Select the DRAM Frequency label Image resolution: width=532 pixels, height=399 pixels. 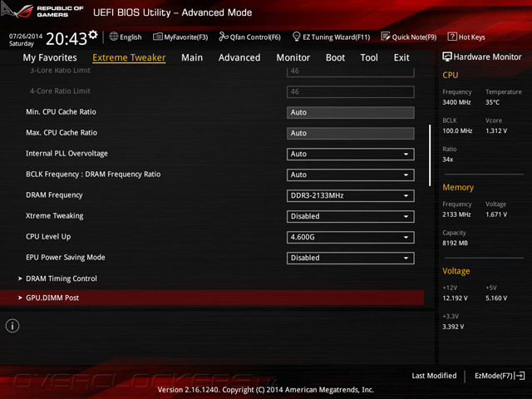point(54,195)
